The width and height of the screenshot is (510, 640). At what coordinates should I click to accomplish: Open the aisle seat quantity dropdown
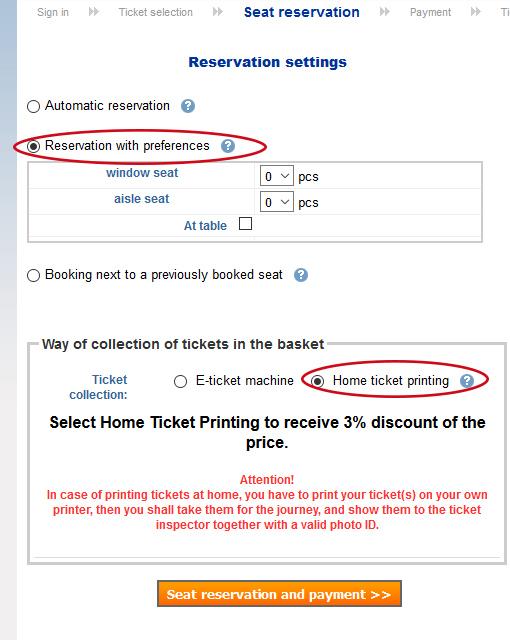[277, 202]
